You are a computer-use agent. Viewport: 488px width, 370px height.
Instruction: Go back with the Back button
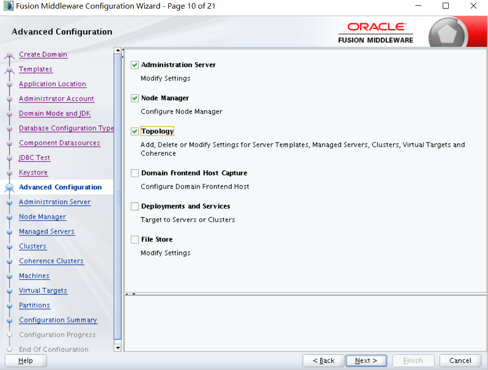(x=323, y=361)
